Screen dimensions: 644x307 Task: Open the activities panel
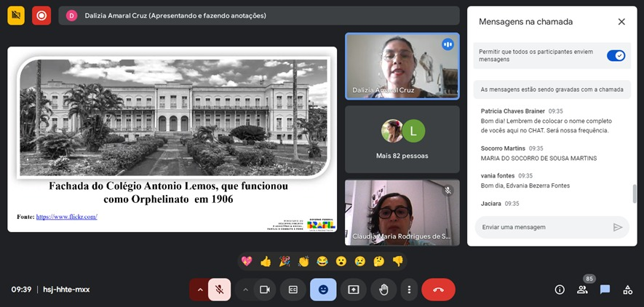pos(627,290)
